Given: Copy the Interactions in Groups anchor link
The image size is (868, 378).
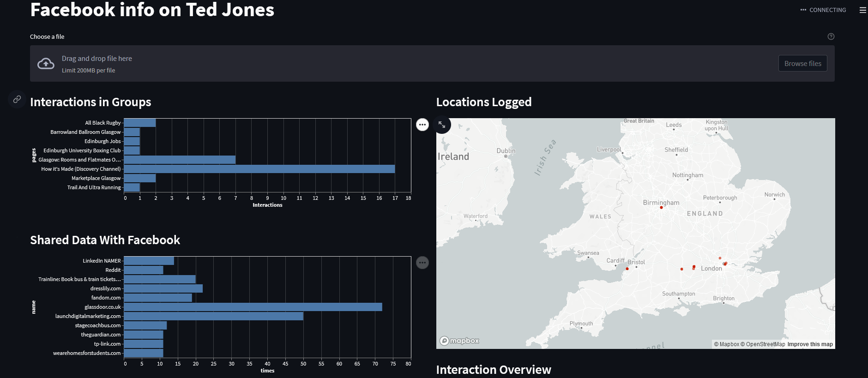Looking at the screenshot, I should coord(17,99).
